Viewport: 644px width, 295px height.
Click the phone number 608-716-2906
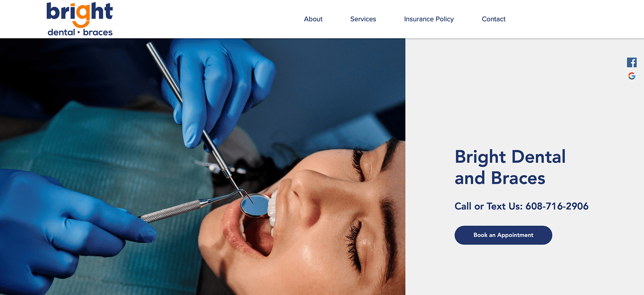[x=557, y=206]
